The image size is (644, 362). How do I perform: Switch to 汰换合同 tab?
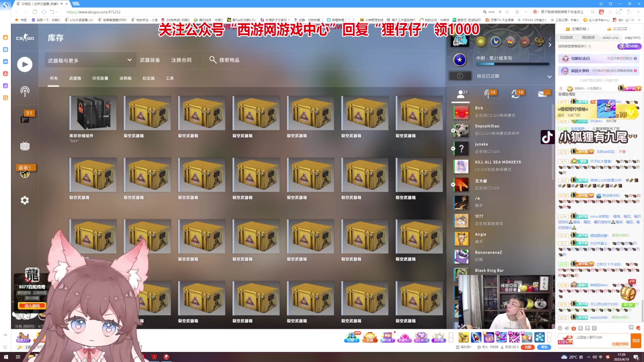tap(181, 60)
